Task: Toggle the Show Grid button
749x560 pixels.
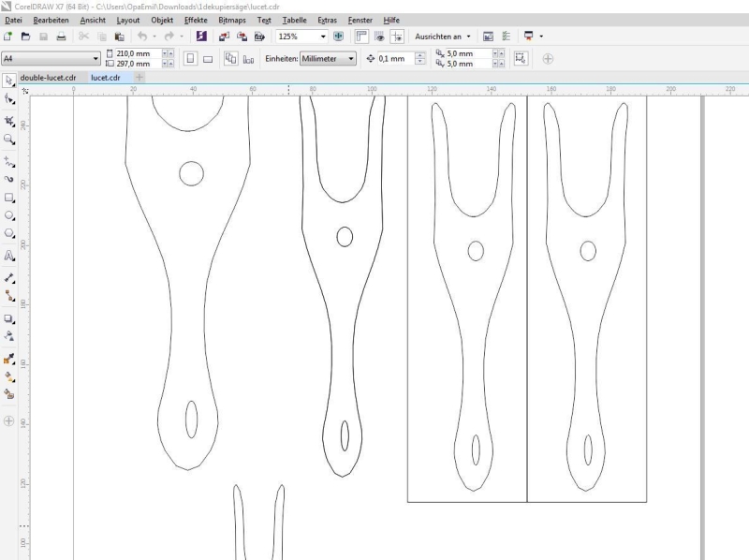Action: click(x=379, y=37)
